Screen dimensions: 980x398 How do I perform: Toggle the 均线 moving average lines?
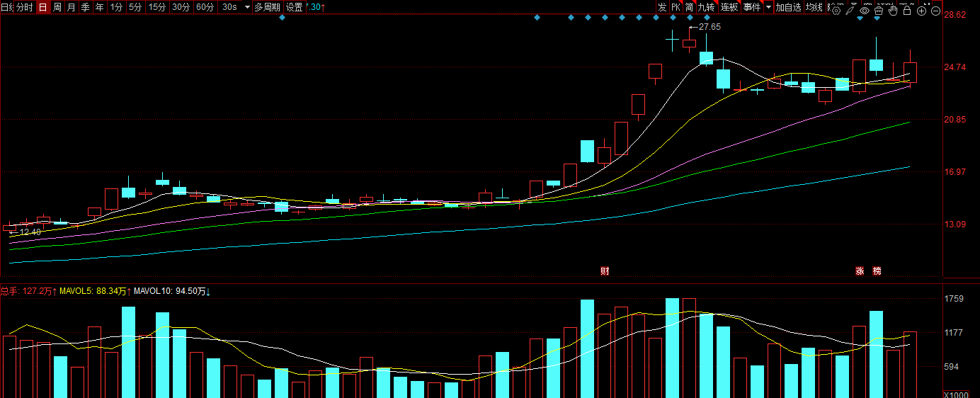pos(814,7)
